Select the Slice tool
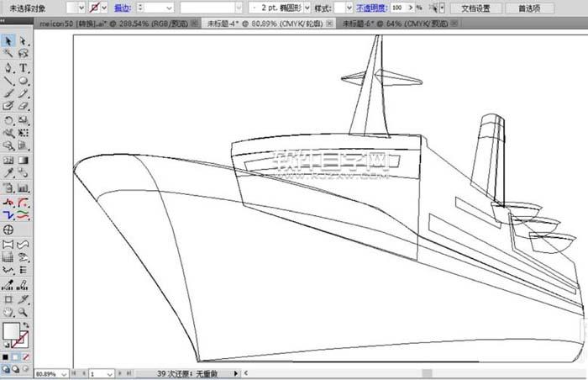This screenshot has height=380, width=588. [24, 299]
